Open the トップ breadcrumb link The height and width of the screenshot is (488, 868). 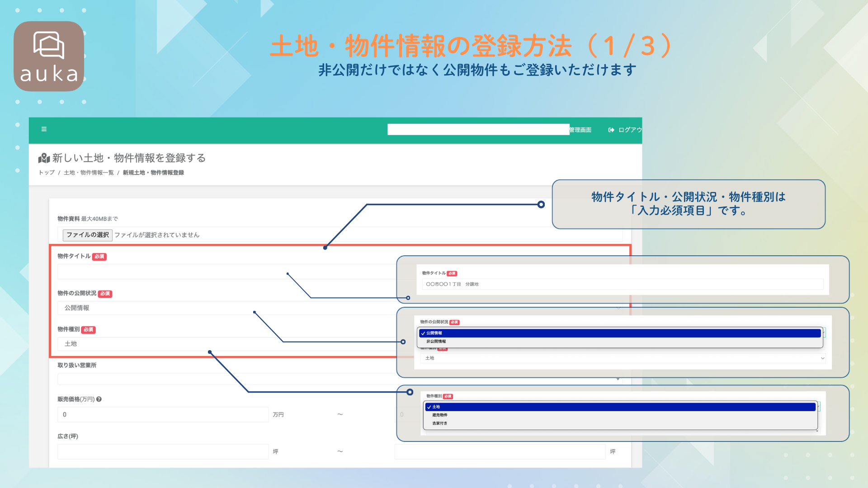coord(47,173)
